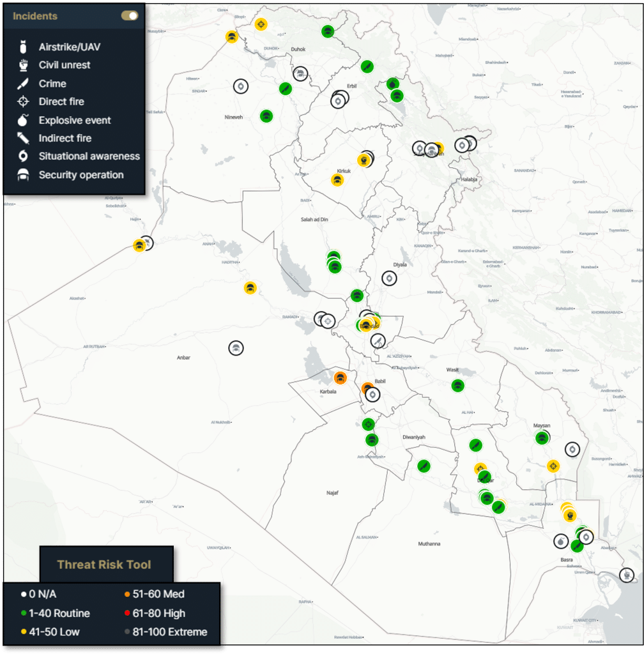Open the green security operation marker at Maysan
This screenshot has height=654, width=644.
pyautogui.click(x=542, y=438)
